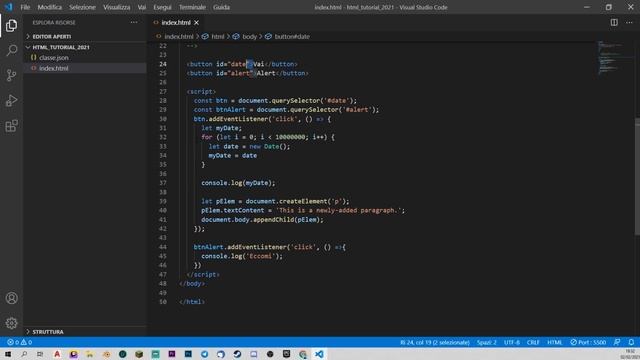Open the Vai menu
The image size is (640, 360).
pos(142,7)
